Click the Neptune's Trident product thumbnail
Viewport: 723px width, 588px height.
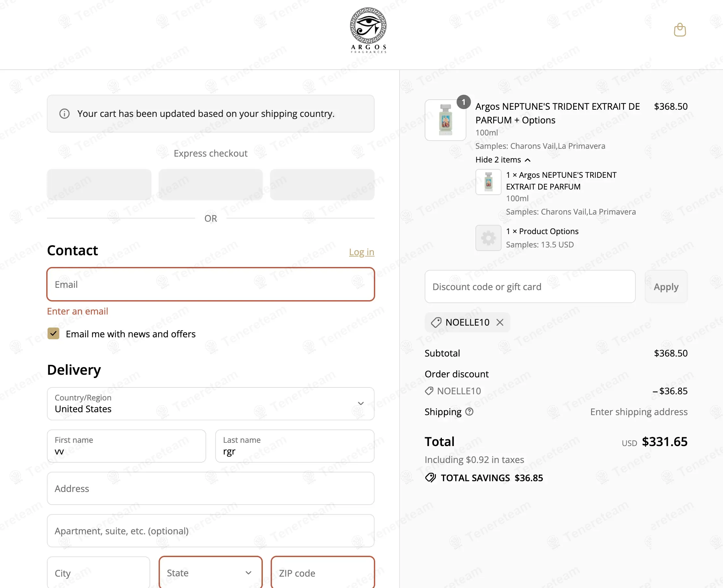pos(445,120)
